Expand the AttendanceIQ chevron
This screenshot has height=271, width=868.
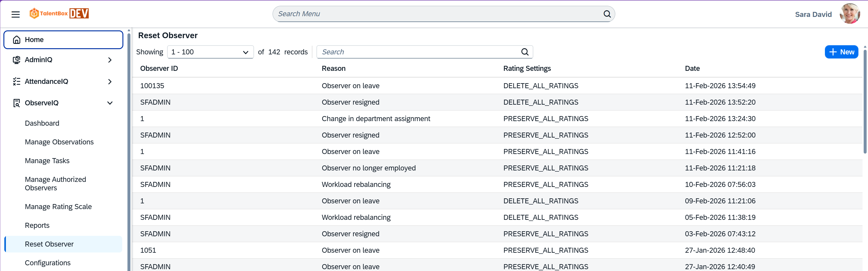pyautogui.click(x=109, y=81)
